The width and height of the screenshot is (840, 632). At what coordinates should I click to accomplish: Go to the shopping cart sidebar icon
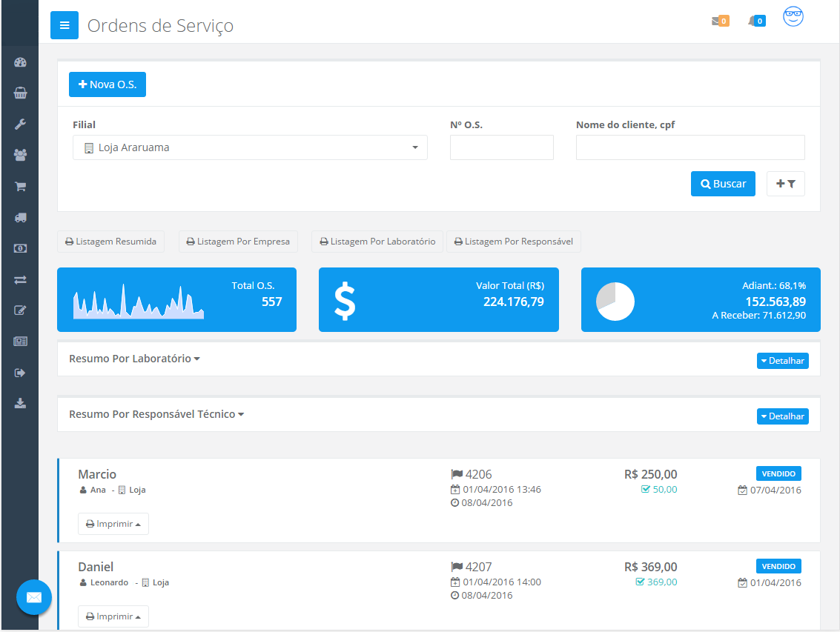pyautogui.click(x=20, y=187)
